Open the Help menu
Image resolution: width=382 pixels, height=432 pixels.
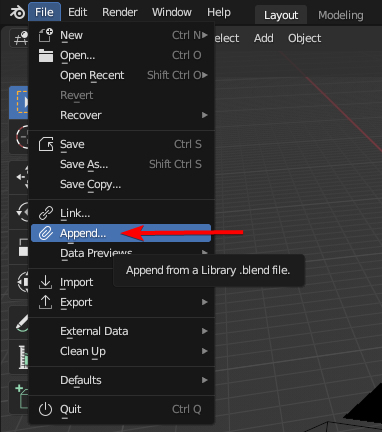pos(219,12)
